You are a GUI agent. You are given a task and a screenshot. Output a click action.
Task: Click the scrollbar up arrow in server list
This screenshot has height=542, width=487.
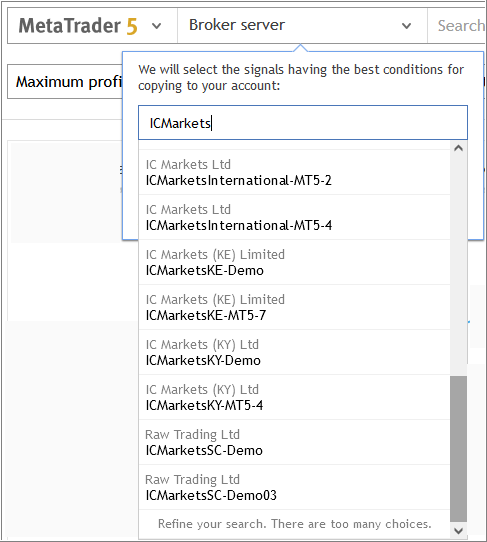(459, 148)
